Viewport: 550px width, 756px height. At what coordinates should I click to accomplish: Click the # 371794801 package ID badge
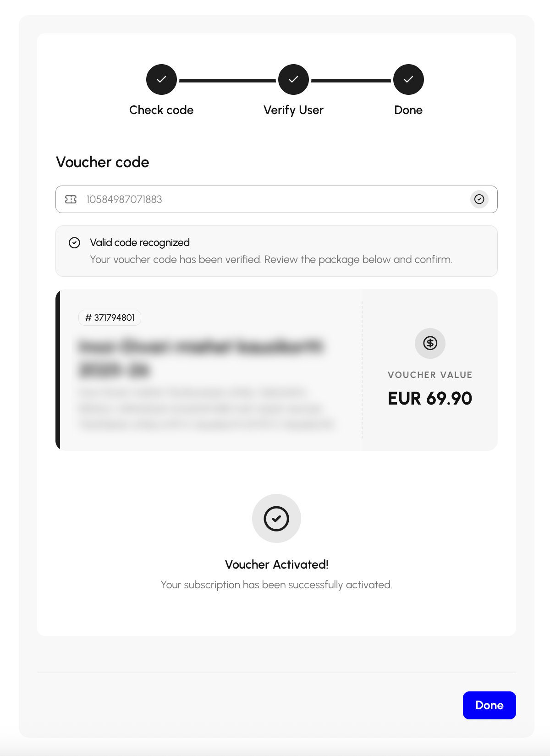[x=110, y=318]
